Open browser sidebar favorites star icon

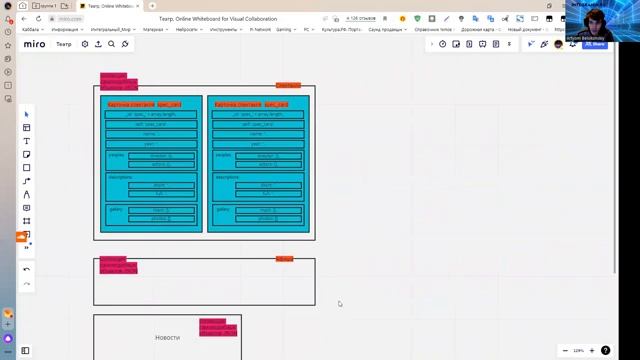click(8, 45)
